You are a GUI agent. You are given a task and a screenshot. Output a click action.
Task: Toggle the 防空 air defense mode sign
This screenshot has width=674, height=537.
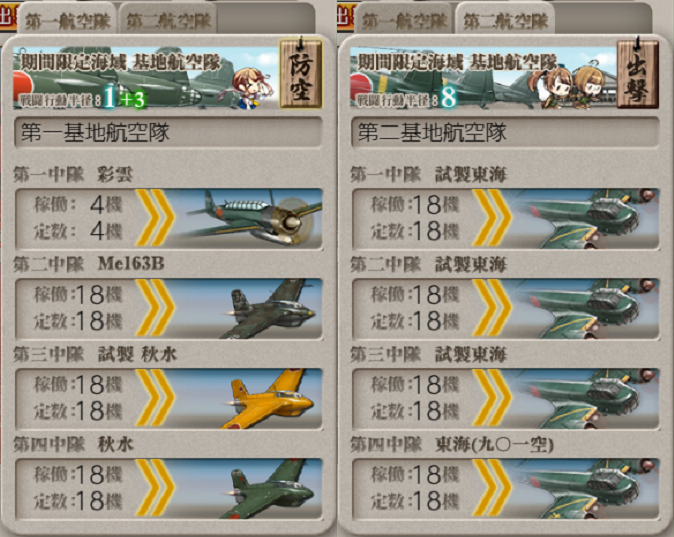[301, 73]
